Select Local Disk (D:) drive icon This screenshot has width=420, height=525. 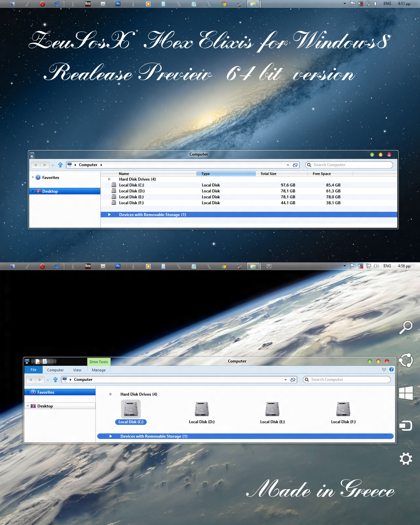pos(202,409)
